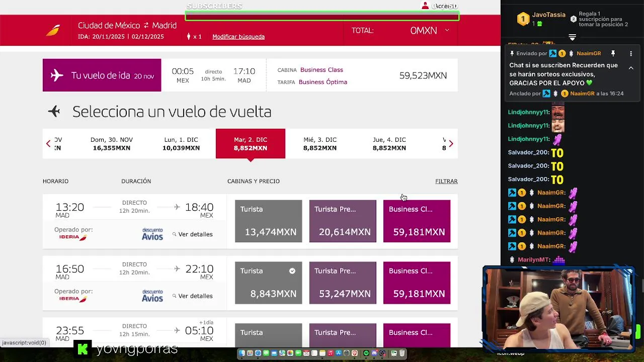Viewport: 644px width, 362px height.
Task: Select the Mié, 3. DIC date tab
Action: (x=320, y=144)
